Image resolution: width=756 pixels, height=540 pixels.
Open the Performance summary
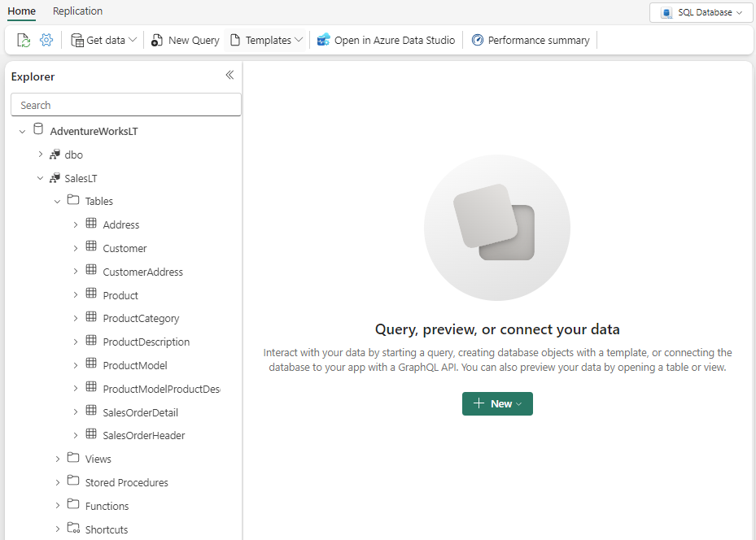(x=531, y=41)
